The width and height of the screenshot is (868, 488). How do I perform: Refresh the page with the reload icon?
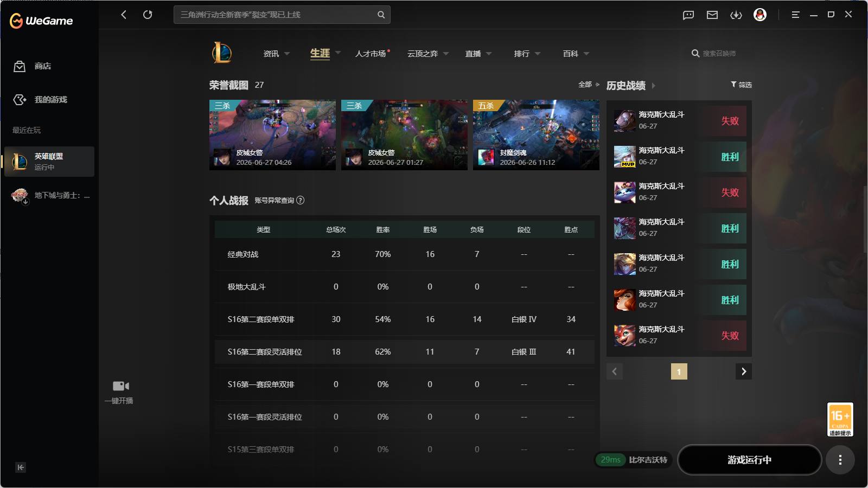148,15
